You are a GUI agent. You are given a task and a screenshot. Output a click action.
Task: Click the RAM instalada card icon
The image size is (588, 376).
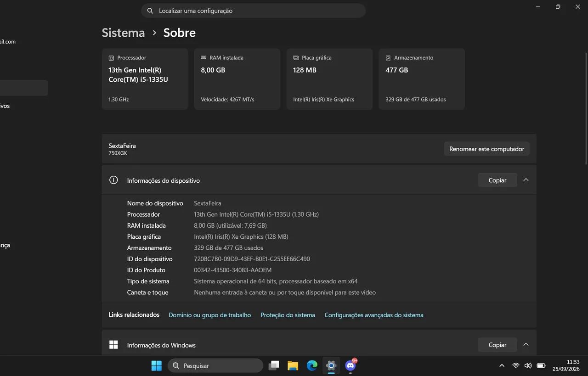(x=204, y=58)
